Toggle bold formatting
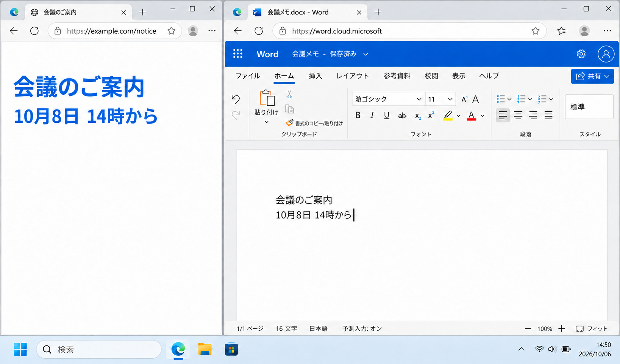Screen dimensions: 620x364 coord(358,116)
